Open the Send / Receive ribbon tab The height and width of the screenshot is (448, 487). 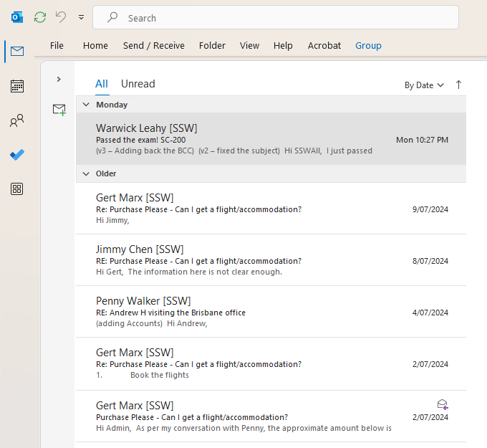(x=153, y=45)
